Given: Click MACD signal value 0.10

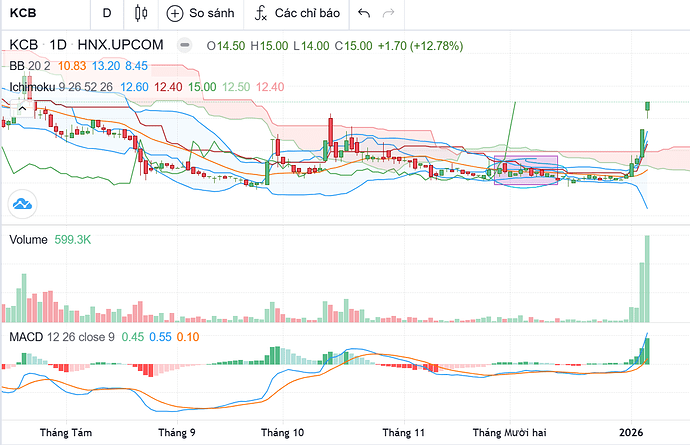Looking at the screenshot, I should coord(188,337).
